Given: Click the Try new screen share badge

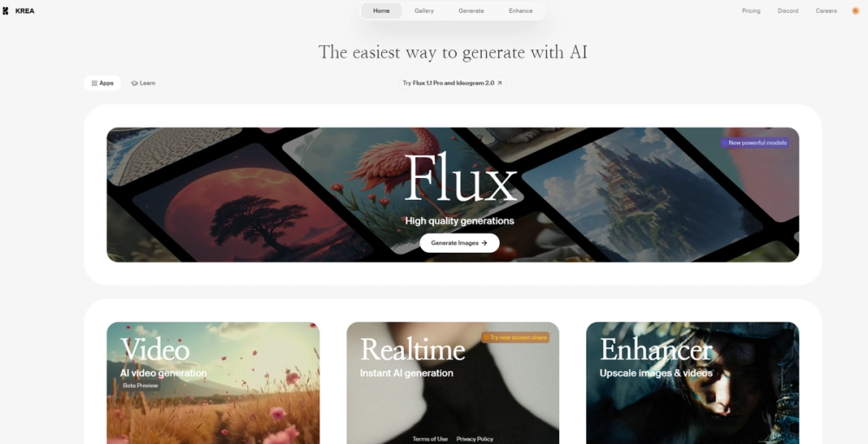Looking at the screenshot, I should point(516,337).
